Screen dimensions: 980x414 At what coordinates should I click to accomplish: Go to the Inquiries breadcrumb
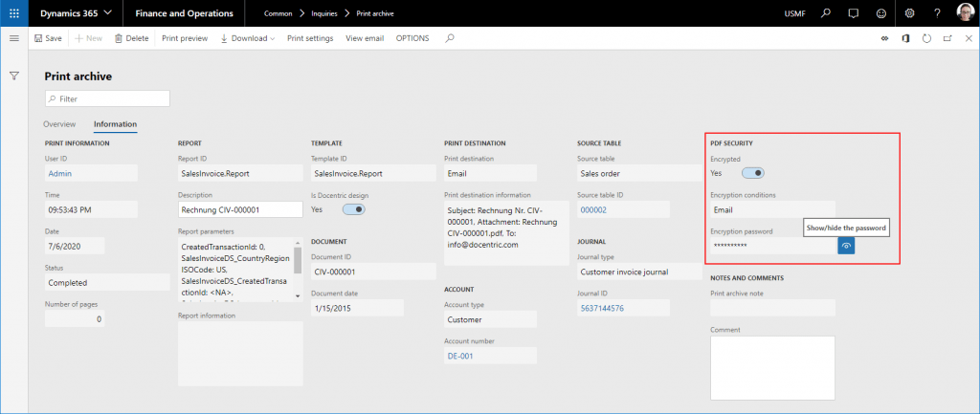click(323, 13)
